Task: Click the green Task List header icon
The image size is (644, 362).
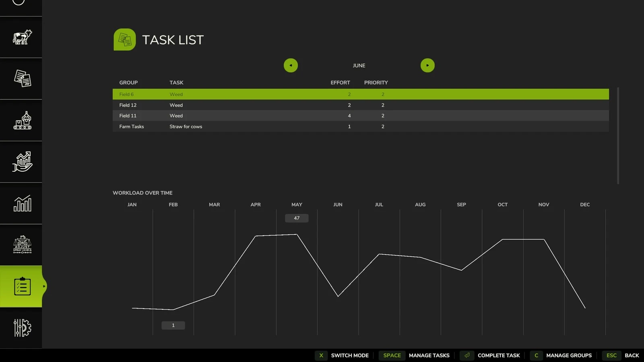Action: tap(125, 39)
